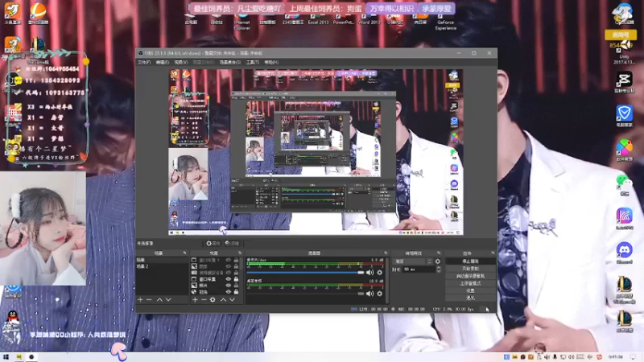Click the 设置 settings button in Controls
Viewport: 644px width, 362px height.
coord(470,290)
